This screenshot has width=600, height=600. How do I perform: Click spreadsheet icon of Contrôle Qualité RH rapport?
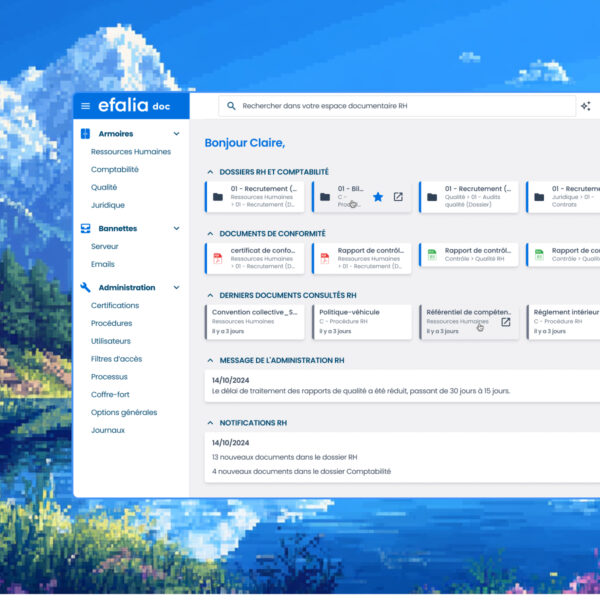[432, 254]
